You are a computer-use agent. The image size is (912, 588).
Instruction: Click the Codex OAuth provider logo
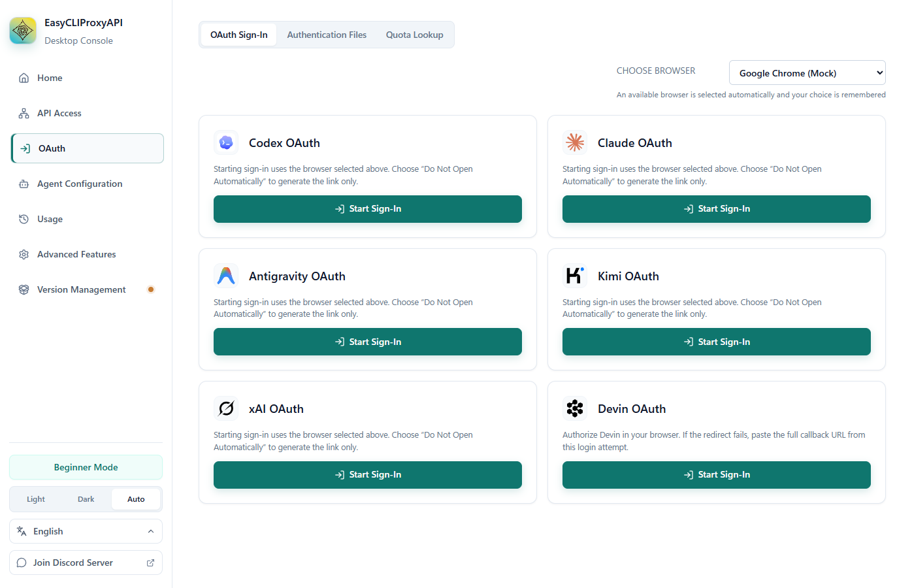point(226,142)
